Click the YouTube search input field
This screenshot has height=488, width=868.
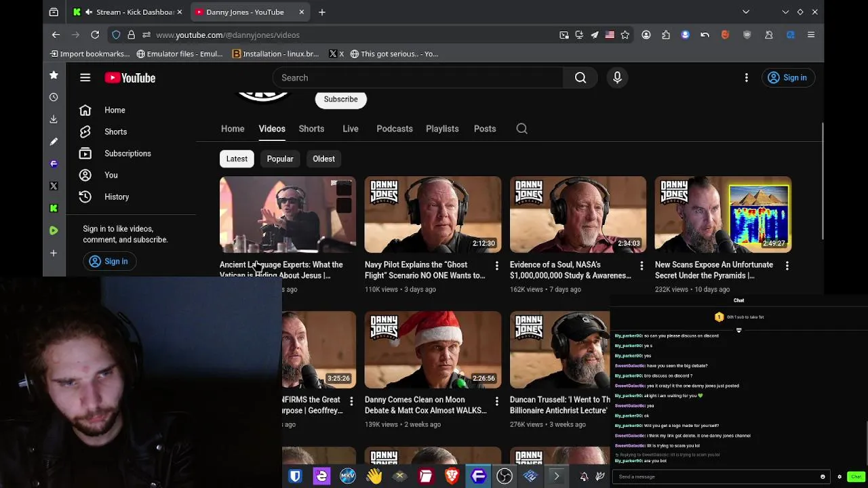(x=418, y=78)
